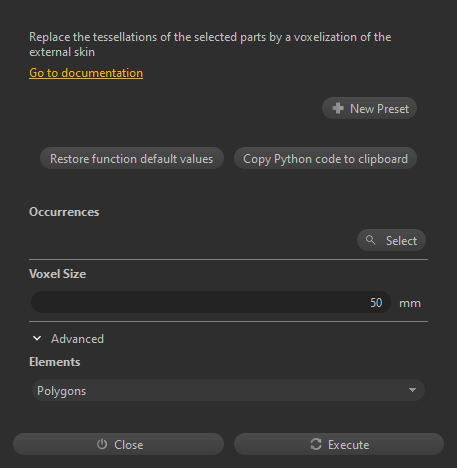Click the power icon on Close button

pos(102,444)
